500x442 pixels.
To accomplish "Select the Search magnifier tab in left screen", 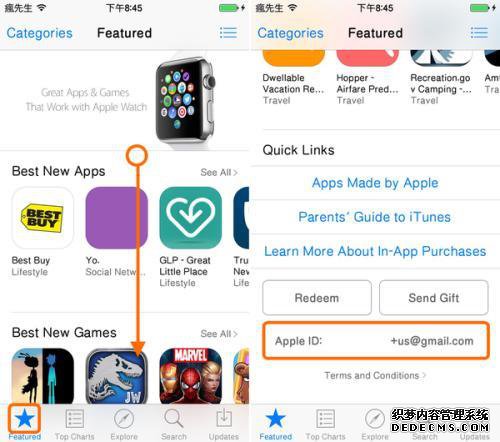I will pyautogui.click(x=174, y=423).
